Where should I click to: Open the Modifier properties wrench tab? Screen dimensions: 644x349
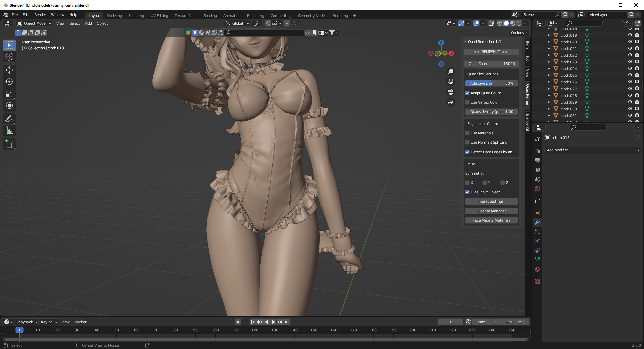point(537,222)
